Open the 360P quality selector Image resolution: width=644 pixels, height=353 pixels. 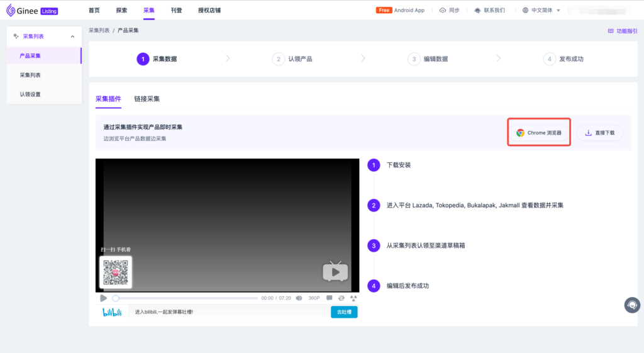click(314, 298)
